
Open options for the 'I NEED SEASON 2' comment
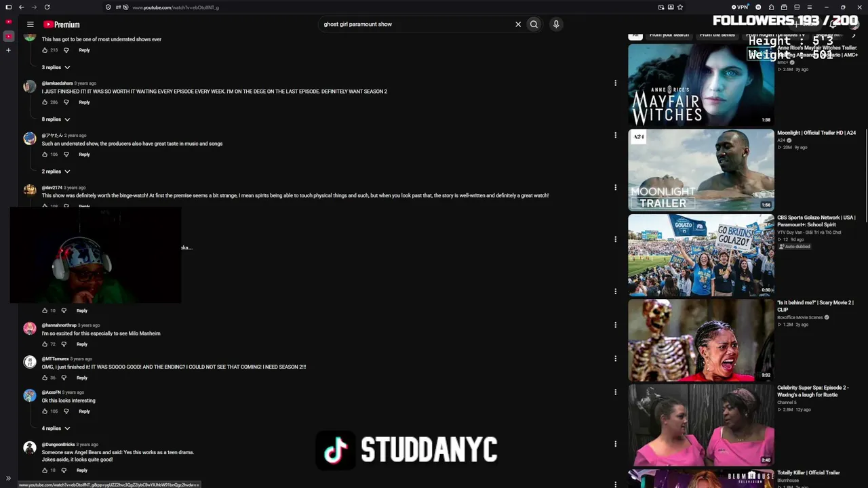click(615, 359)
